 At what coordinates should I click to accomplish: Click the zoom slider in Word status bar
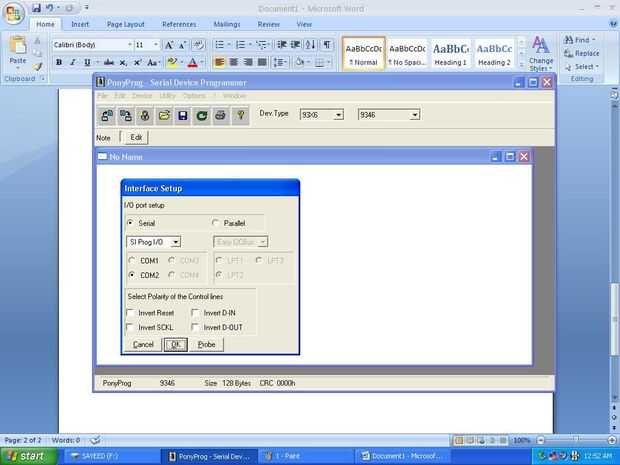[x=576, y=440]
